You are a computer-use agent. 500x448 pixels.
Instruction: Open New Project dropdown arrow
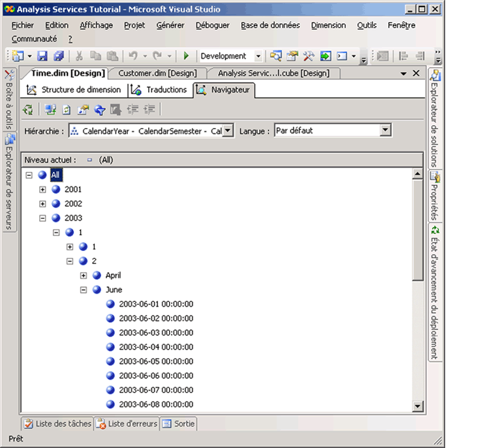pos(29,56)
